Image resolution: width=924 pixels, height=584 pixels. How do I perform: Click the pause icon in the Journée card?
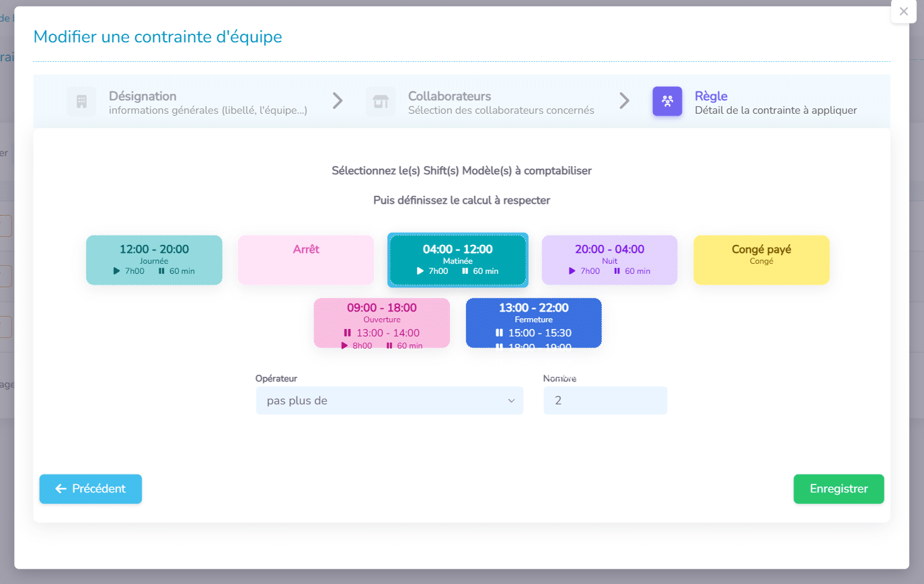161,271
